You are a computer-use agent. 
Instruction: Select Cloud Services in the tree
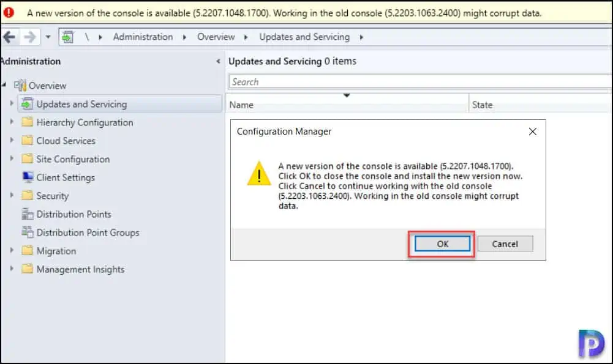66,141
